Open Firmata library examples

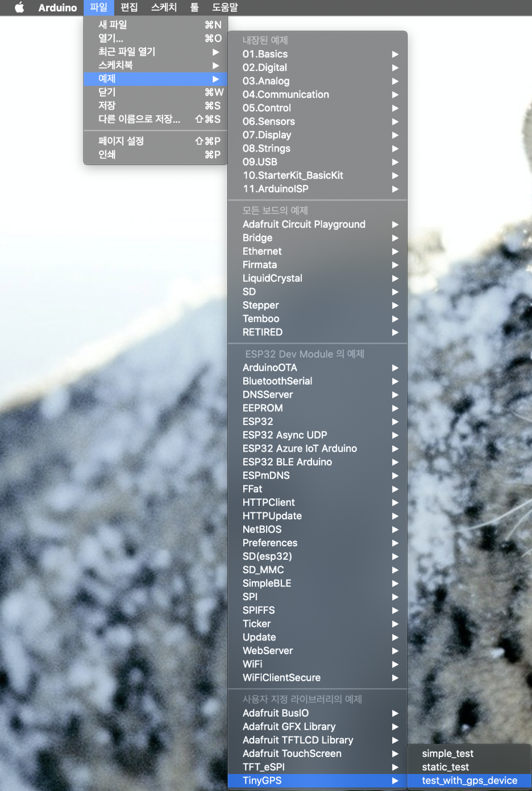tap(318, 265)
